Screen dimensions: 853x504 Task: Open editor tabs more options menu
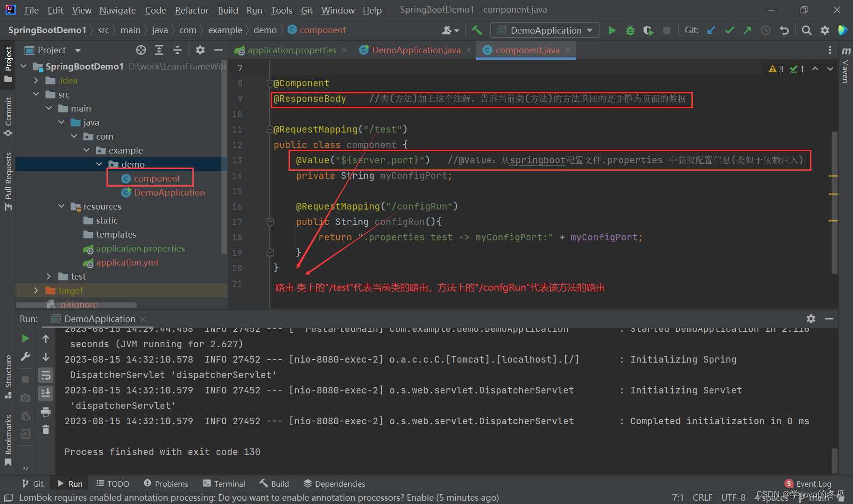[x=830, y=50]
